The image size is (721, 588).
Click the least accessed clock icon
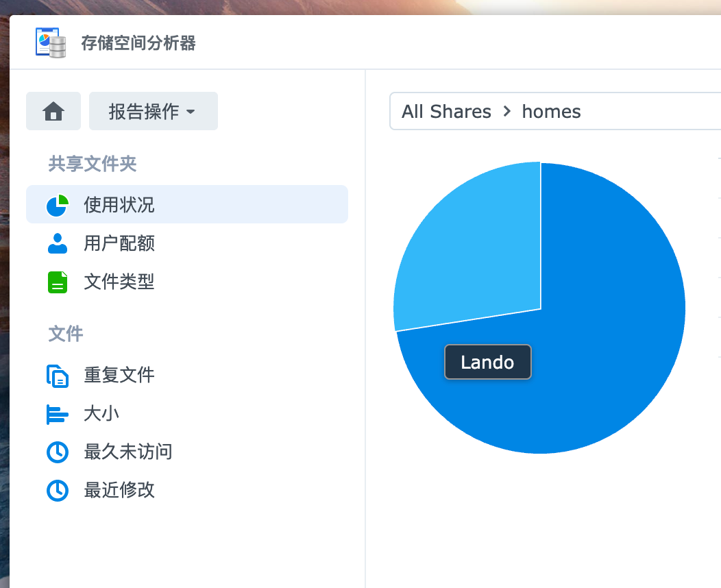58,452
